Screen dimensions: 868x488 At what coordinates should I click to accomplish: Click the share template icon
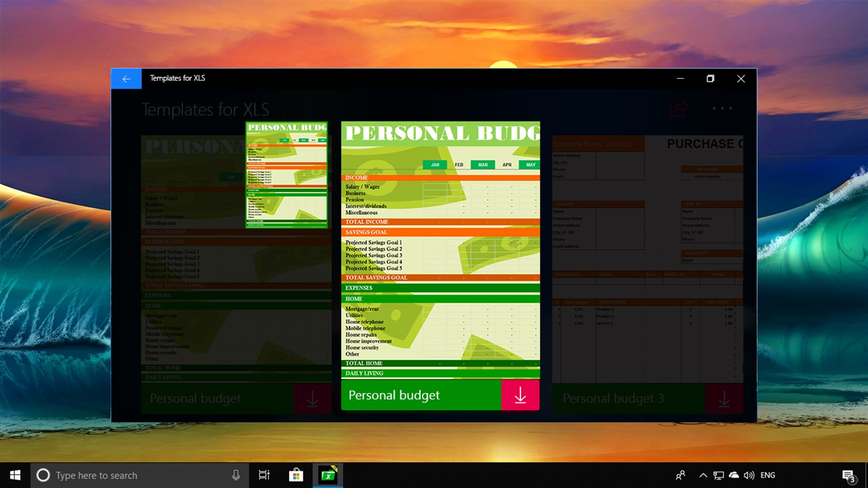point(679,107)
